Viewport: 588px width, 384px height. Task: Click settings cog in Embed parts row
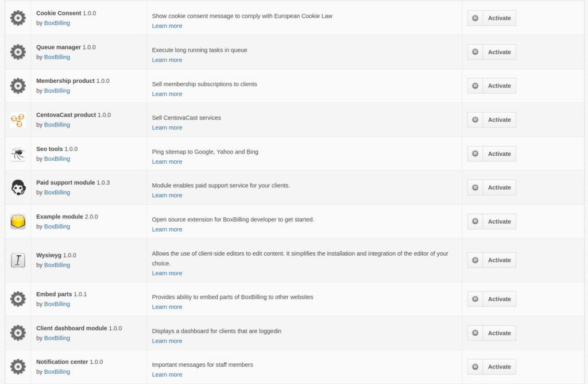[475, 299]
